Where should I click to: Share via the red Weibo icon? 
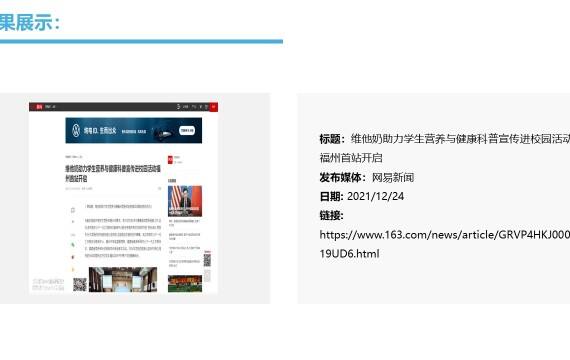point(73,257)
